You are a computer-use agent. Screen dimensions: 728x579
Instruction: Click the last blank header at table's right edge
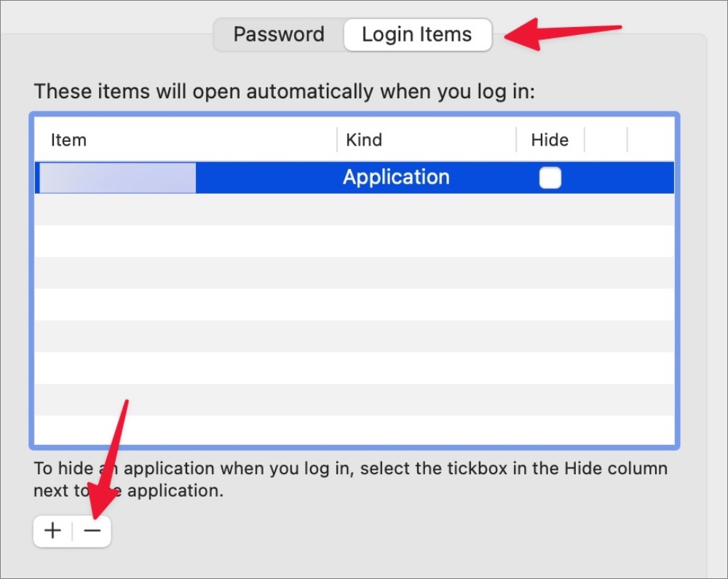pos(651,140)
